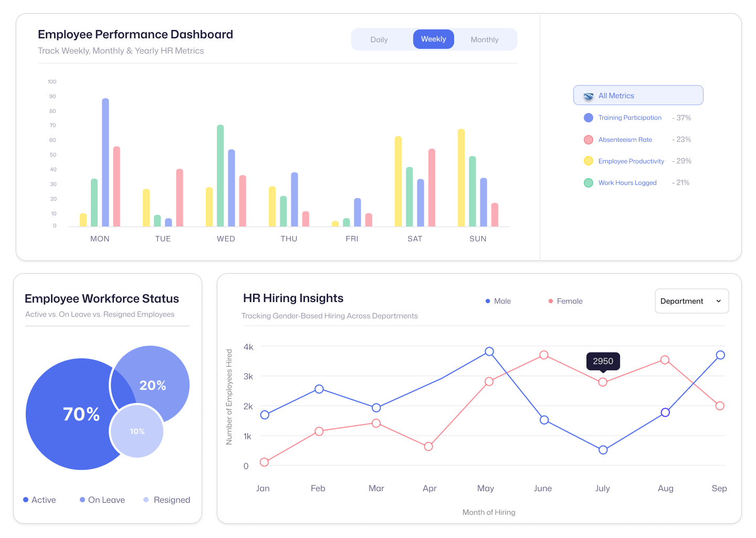The height and width of the screenshot is (538, 756).
Task: Click the Female legend indicator dot
Action: click(x=550, y=301)
